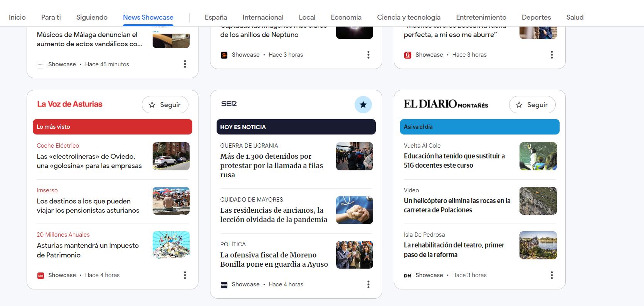The image size is (644, 306).
Task: Click 'CUIDADO DE MAYORES' label
Action: pyautogui.click(x=252, y=200)
